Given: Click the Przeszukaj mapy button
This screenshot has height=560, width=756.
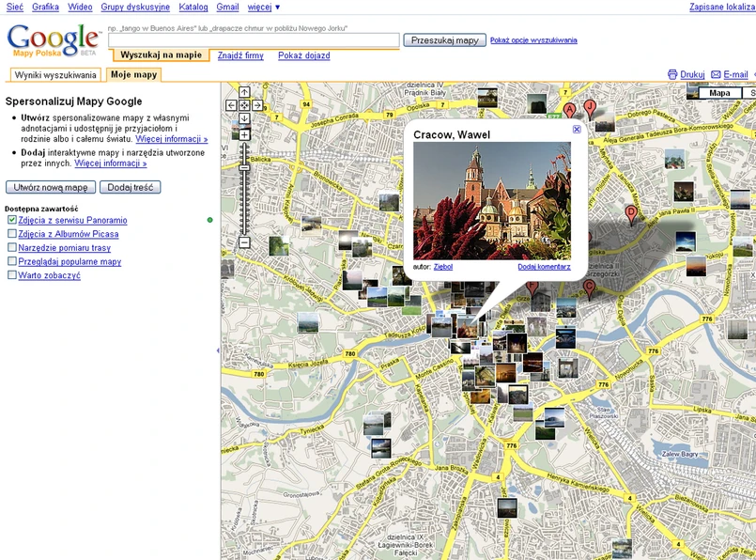Looking at the screenshot, I should (445, 40).
